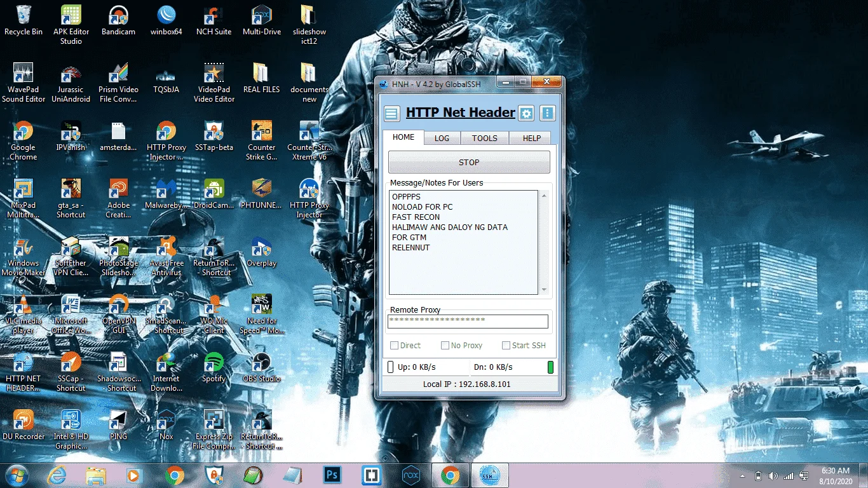Check the Start SSH option

point(506,346)
